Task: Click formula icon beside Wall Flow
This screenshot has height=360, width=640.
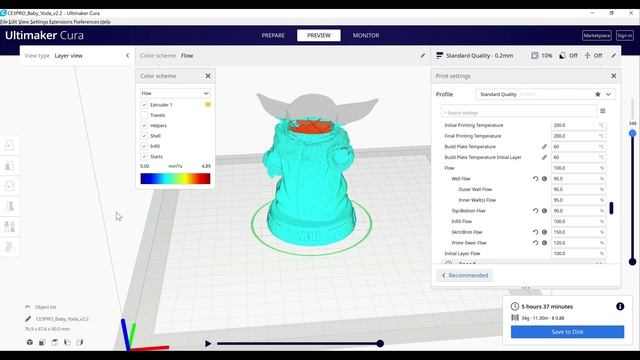Action: [x=544, y=179]
